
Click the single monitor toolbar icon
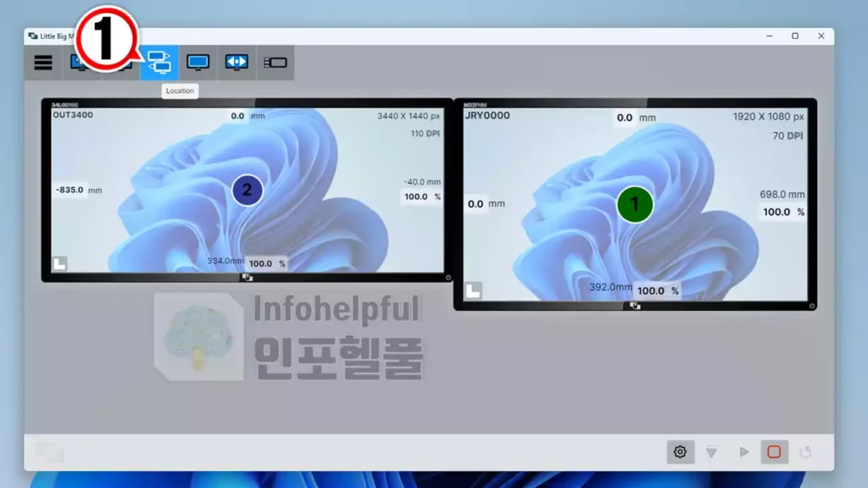point(198,63)
